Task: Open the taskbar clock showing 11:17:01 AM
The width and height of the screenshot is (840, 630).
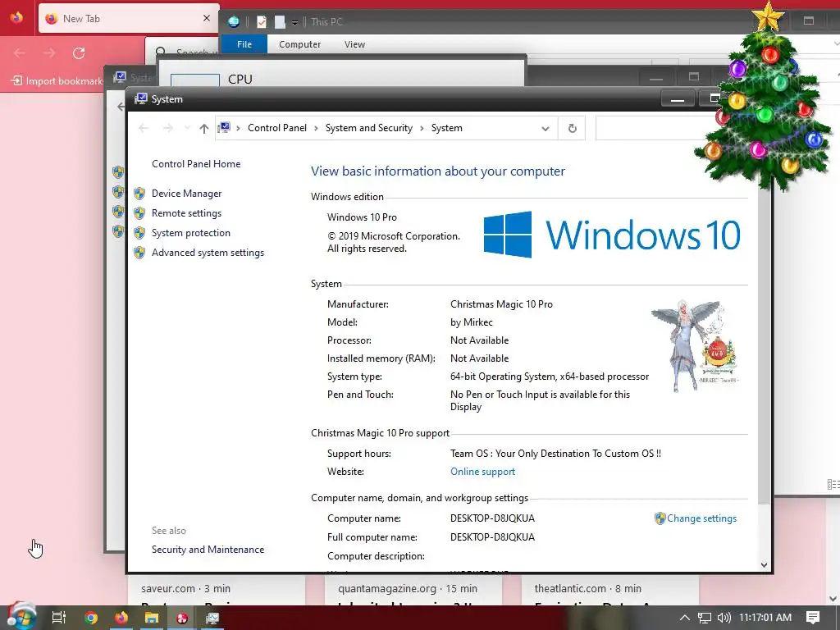Action: coord(765,618)
